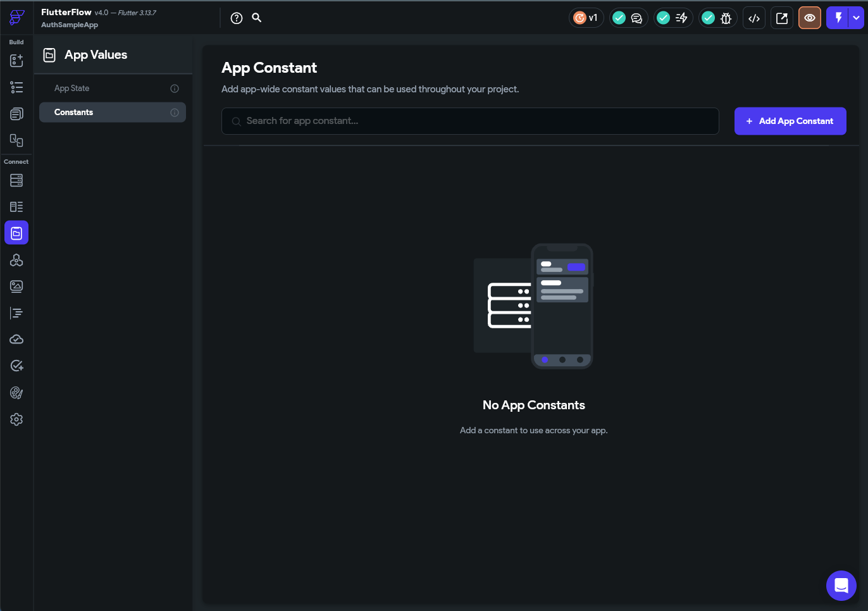Click the search magnifier icon in top bar
This screenshot has width=868, height=611.
tap(257, 18)
